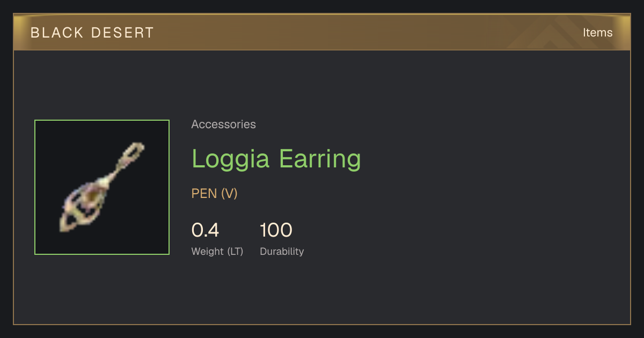The image size is (644, 338).
Task: Click the Durability label
Action: (x=282, y=251)
